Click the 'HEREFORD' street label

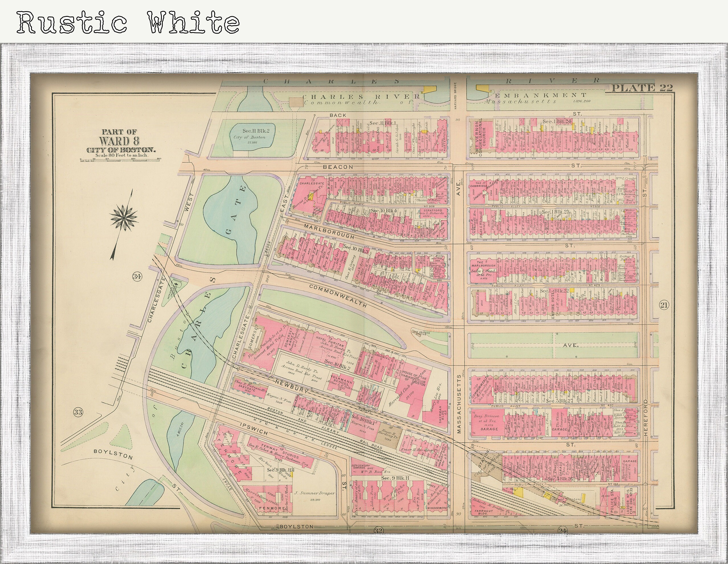[x=645, y=418]
